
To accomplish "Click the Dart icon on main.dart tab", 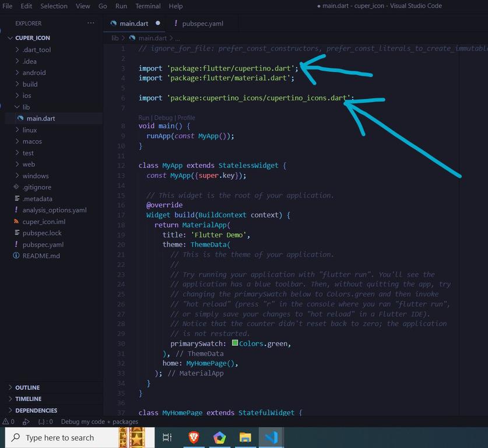I will tap(114, 23).
